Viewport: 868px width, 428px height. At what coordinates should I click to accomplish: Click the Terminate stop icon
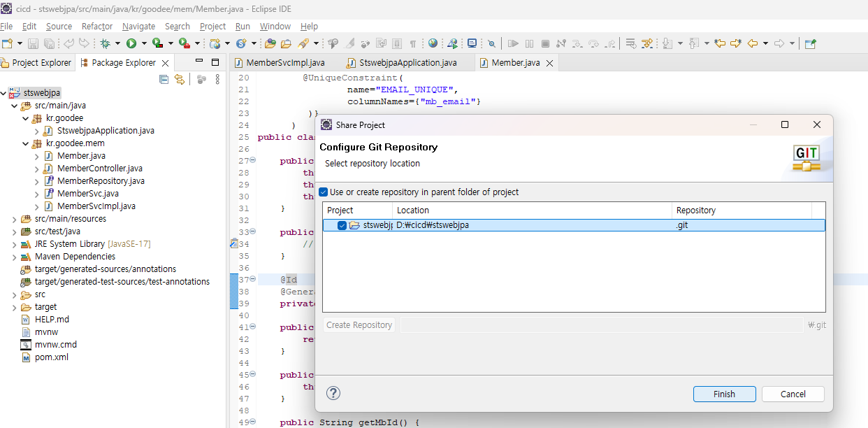(545, 43)
